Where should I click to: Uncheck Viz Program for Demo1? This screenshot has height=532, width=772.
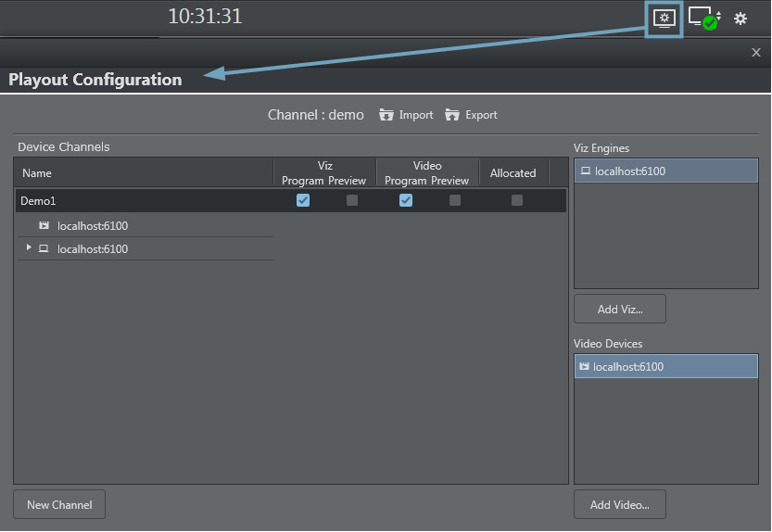[303, 200]
